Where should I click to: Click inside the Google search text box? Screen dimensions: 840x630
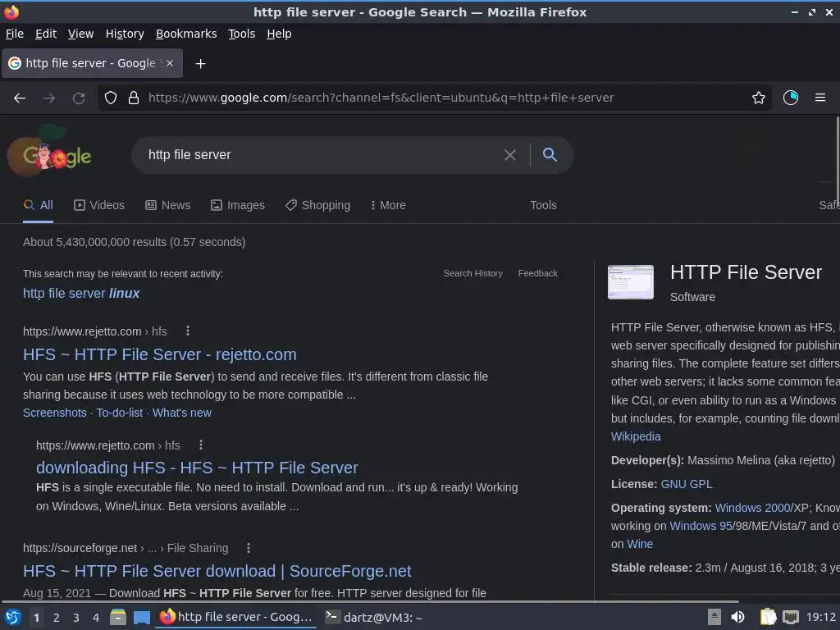[x=322, y=155]
